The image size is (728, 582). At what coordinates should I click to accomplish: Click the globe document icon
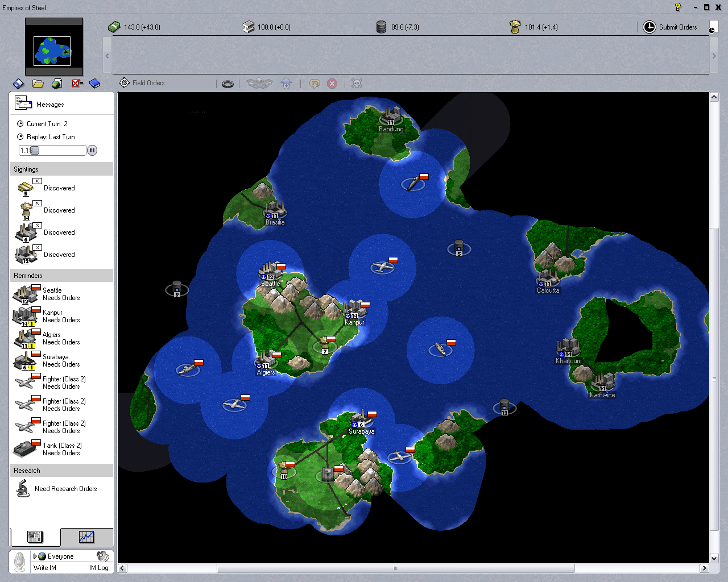pyautogui.click(x=56, y=84)
